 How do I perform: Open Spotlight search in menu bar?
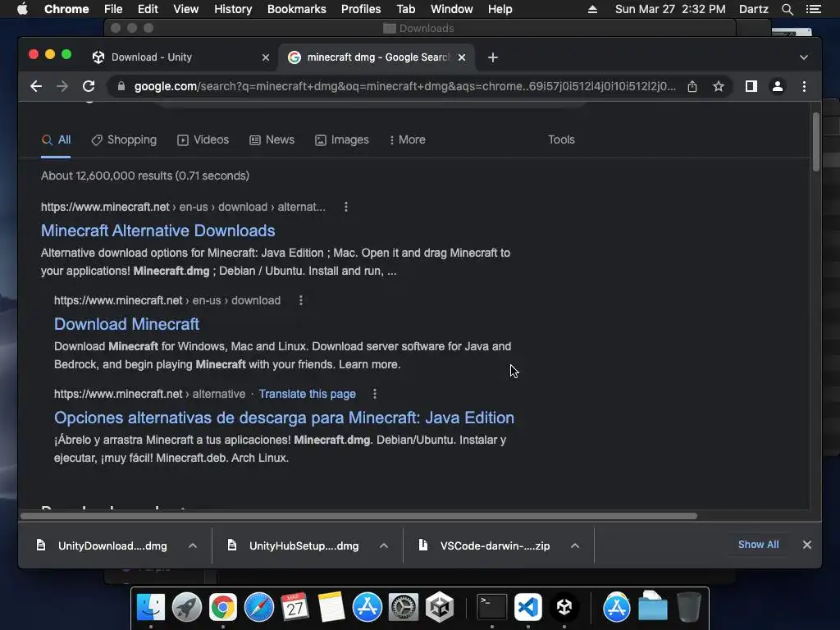click(x=787, y=9)
